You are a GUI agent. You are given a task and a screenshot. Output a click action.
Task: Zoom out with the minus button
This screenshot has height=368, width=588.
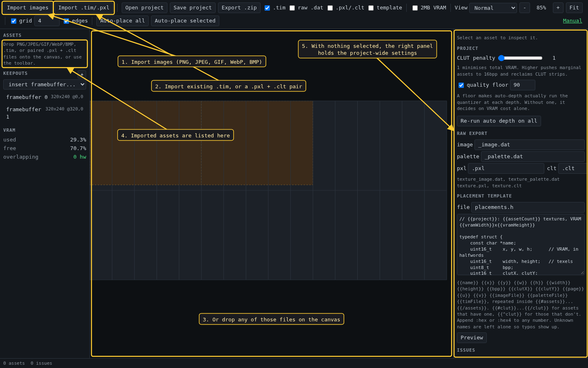click(525, 8)
